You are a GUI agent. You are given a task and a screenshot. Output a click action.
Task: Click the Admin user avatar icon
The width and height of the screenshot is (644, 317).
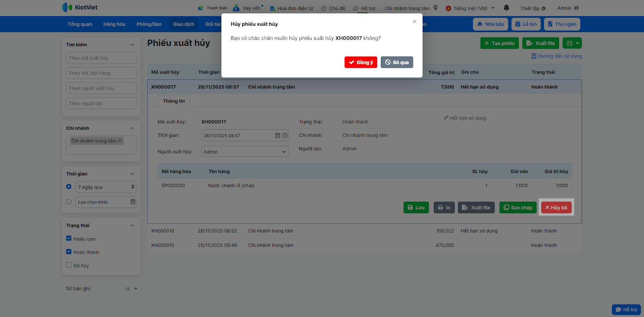[576, 8]
